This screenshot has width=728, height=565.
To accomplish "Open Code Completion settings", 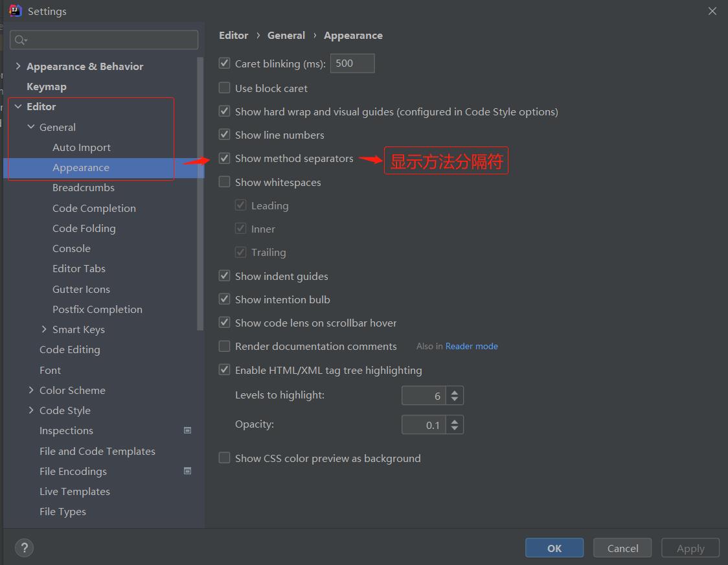I will [x=95, y=208].
